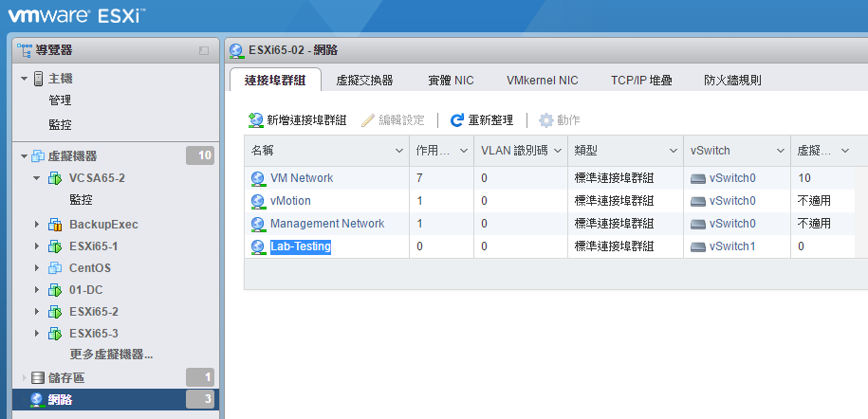Open the VM Network port group link
Screen dimensions: 868x419
pyautogui.click(x=302, y=178)
